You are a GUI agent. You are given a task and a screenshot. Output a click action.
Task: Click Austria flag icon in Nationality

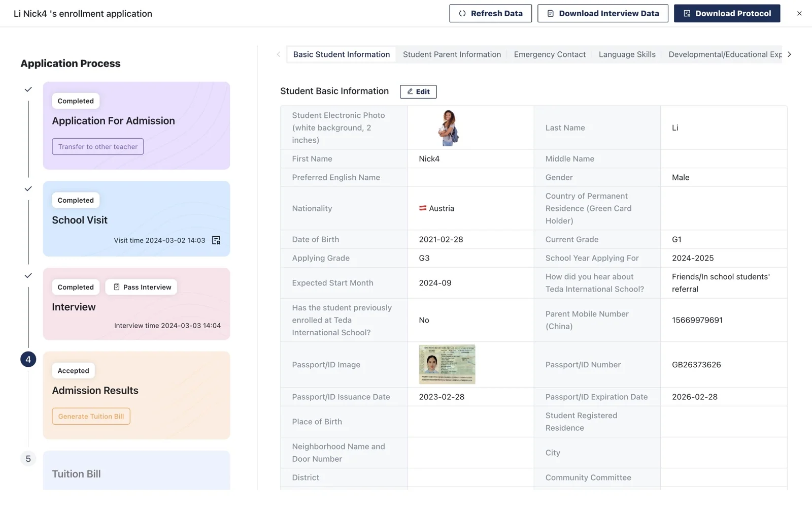(423, 208)
